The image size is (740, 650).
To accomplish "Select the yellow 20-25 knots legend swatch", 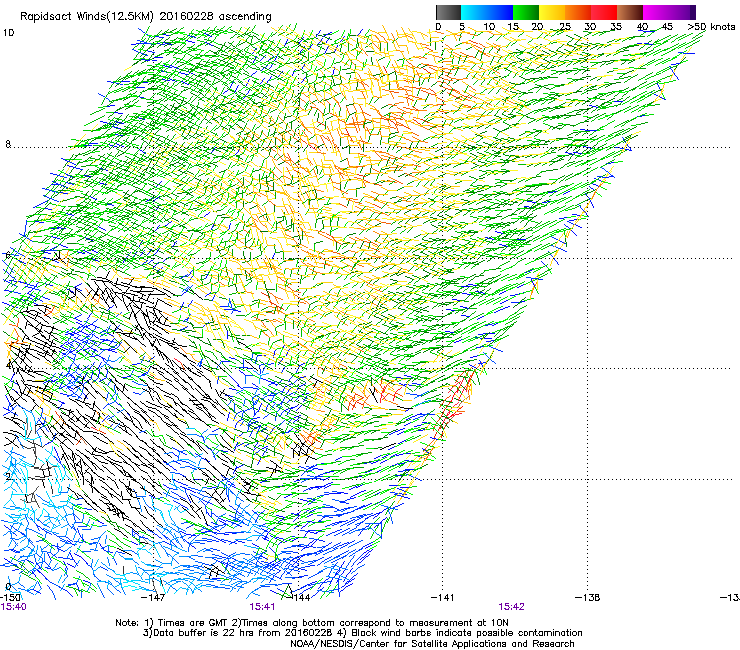I will 552,12.
